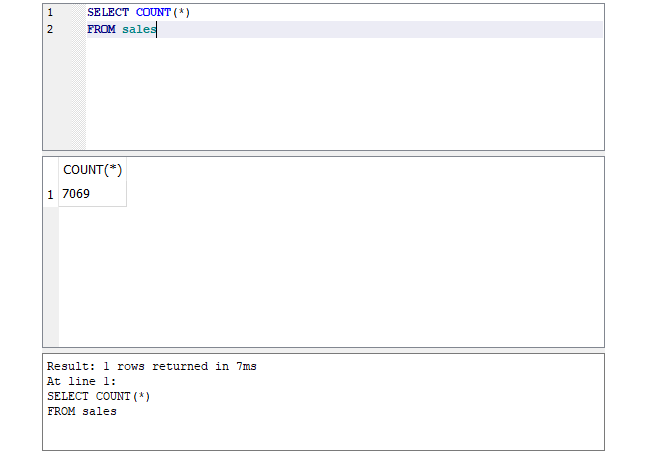This screenshot has height=454, width=648.
Task: Click line number 1 in the editor gutter
Action: pyautogui.click(x=50, y=12)
